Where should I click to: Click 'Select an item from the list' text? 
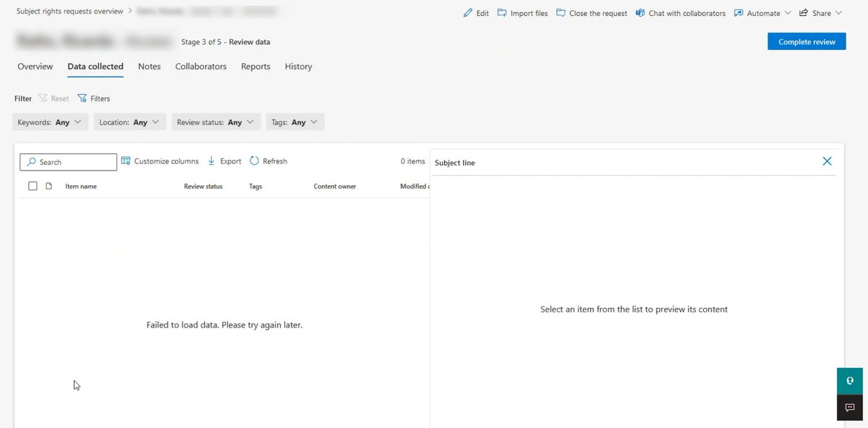tap(634, 309)
